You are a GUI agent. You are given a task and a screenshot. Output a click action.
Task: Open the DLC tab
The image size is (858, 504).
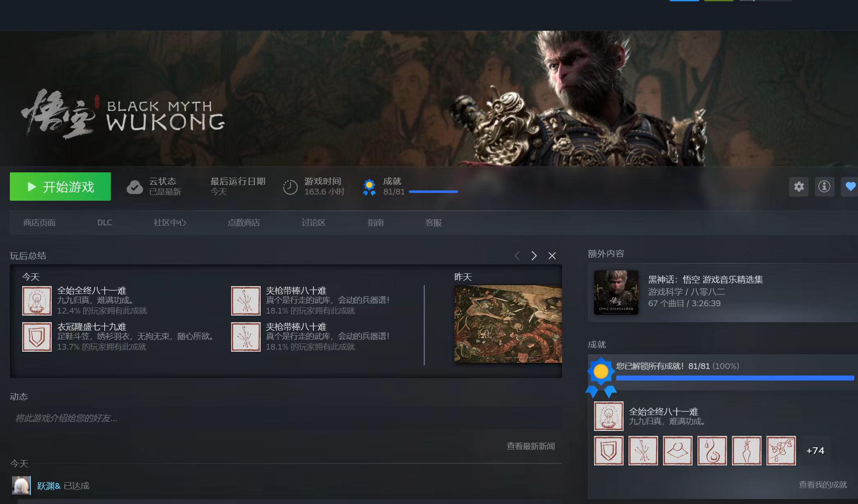click(105, 222)
